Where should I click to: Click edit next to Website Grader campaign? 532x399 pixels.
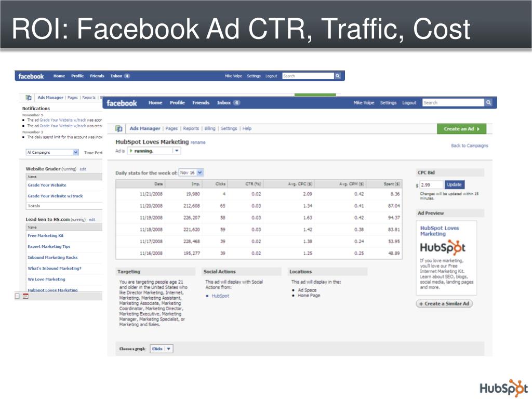point(83,169)
